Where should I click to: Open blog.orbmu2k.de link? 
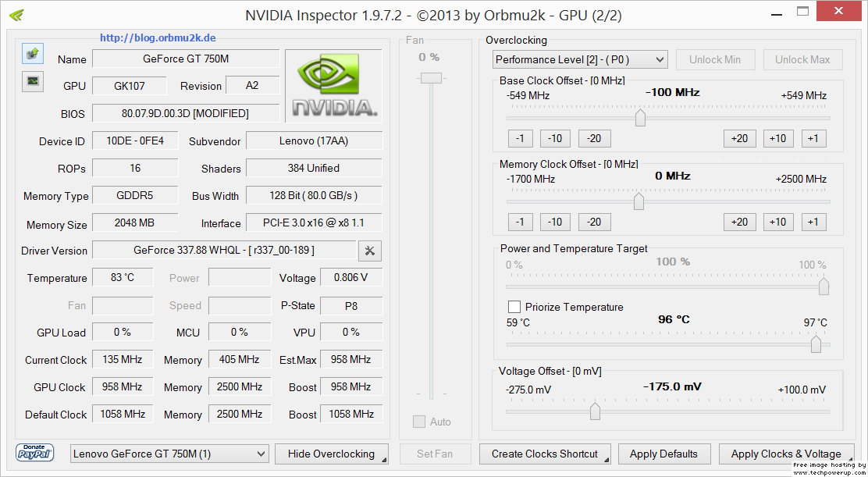point(158,38)
